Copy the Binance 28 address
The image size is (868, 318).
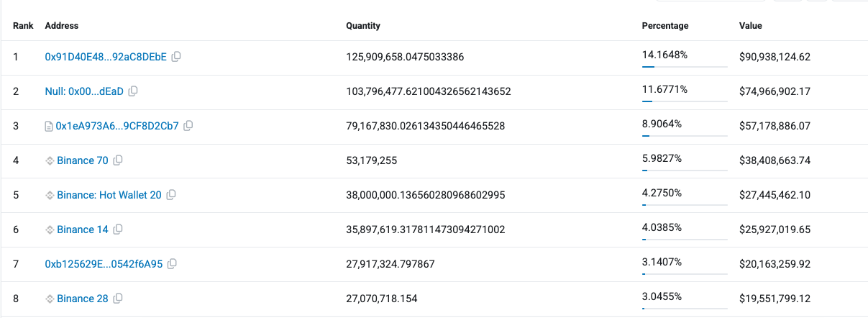(118, 299)
